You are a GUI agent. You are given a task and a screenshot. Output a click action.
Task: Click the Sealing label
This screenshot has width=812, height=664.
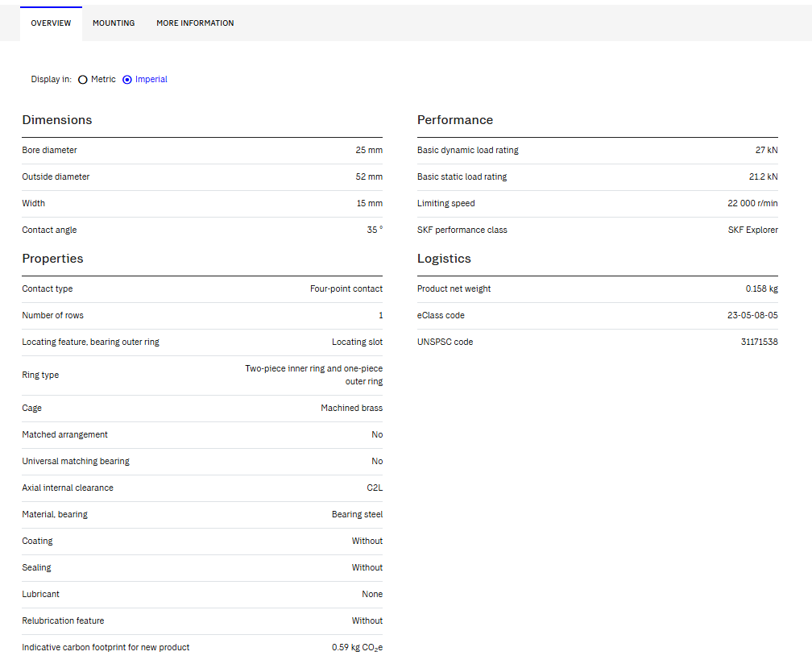tap(36, 567)
